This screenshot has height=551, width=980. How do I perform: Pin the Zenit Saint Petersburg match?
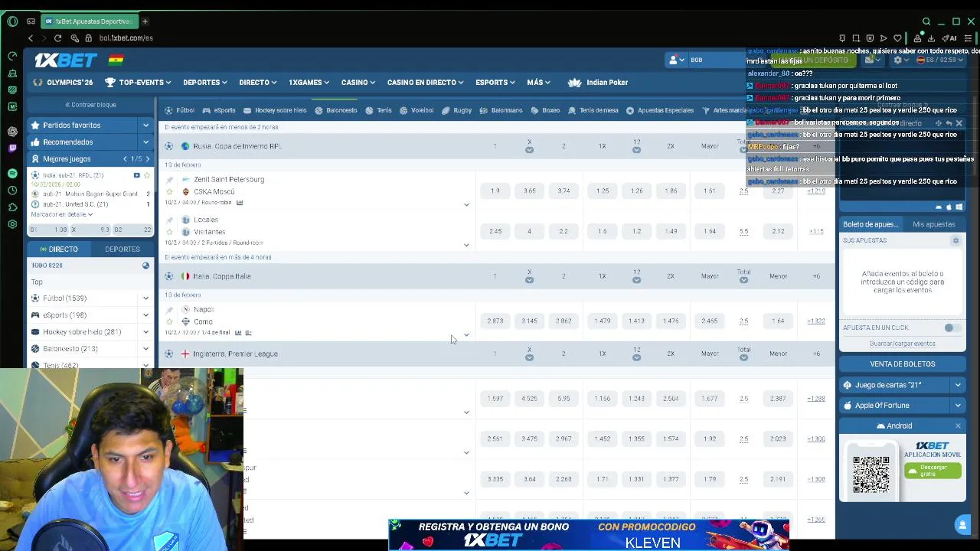point(169,180)
